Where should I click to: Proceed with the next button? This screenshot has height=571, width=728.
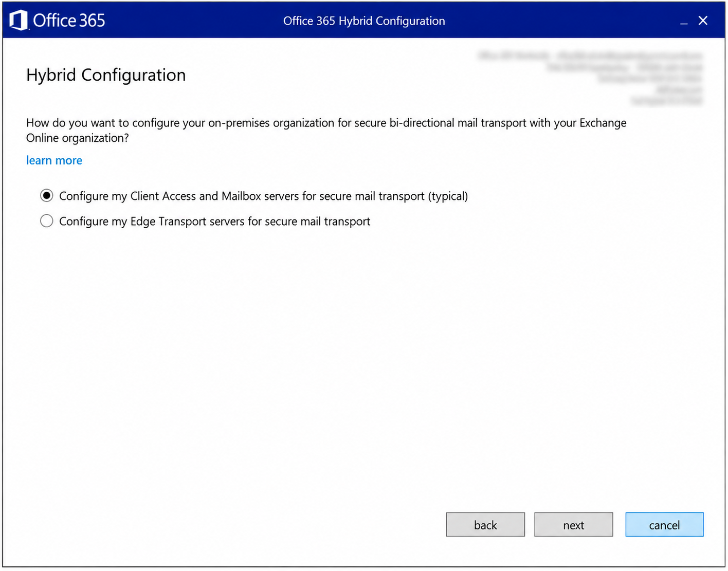coord(574,525)
